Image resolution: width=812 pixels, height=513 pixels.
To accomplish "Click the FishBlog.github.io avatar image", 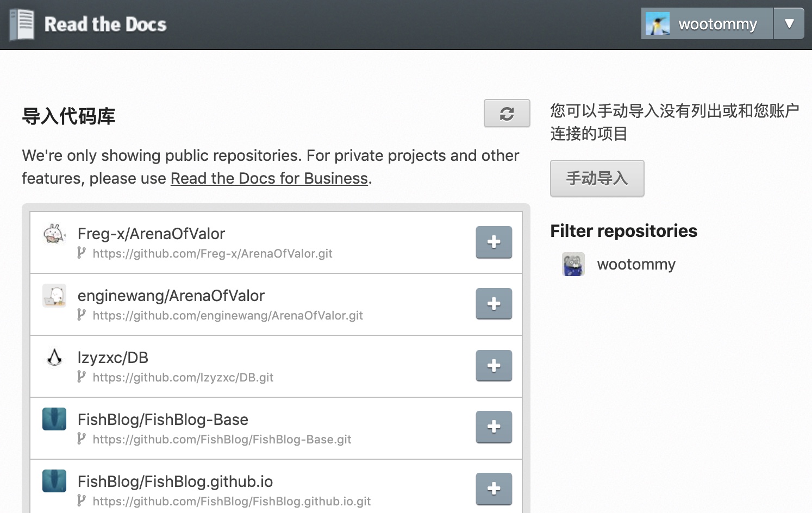I will click(x=54, y=481).
